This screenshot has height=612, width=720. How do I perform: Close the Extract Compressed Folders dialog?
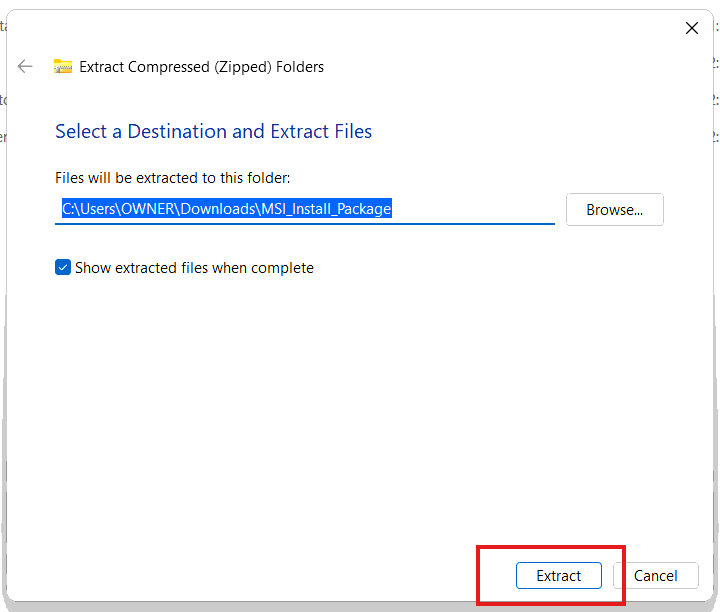click(x=692, y=28)
